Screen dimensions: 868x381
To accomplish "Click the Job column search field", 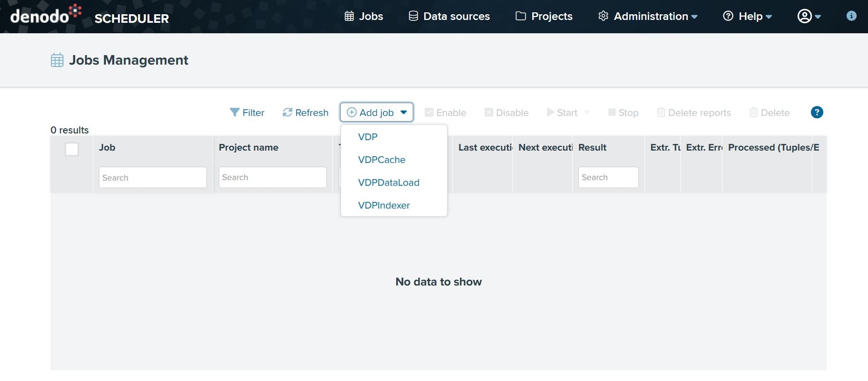I will 153,177.
